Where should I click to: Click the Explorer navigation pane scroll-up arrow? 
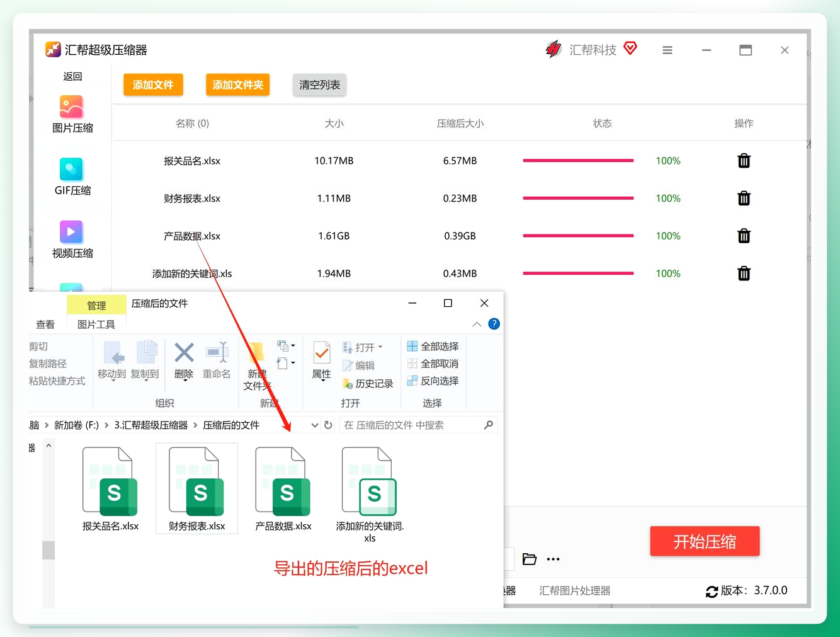pos(48,446)
